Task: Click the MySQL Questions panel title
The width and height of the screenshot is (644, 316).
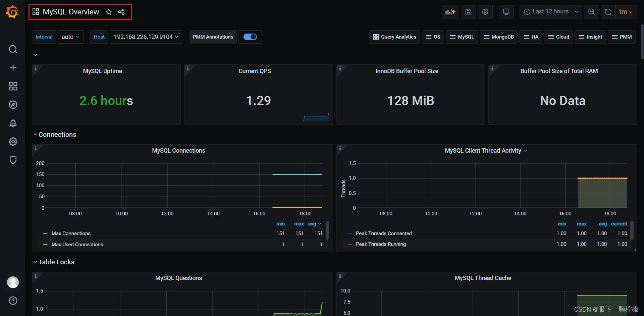Action: click(178, 278)
